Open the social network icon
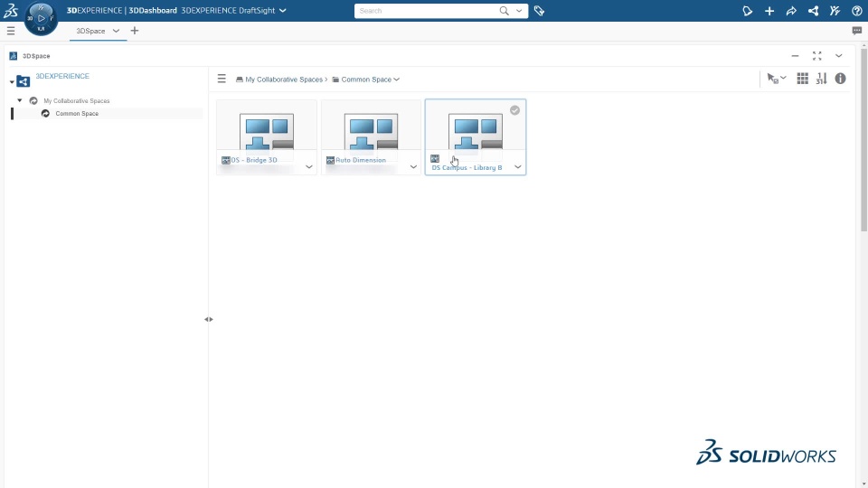This screenshot has width=868, height=488. click(x=813, y=11)
